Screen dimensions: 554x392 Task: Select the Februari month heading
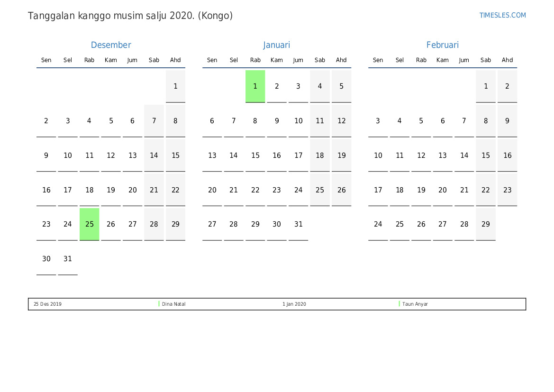click(443, 45)
